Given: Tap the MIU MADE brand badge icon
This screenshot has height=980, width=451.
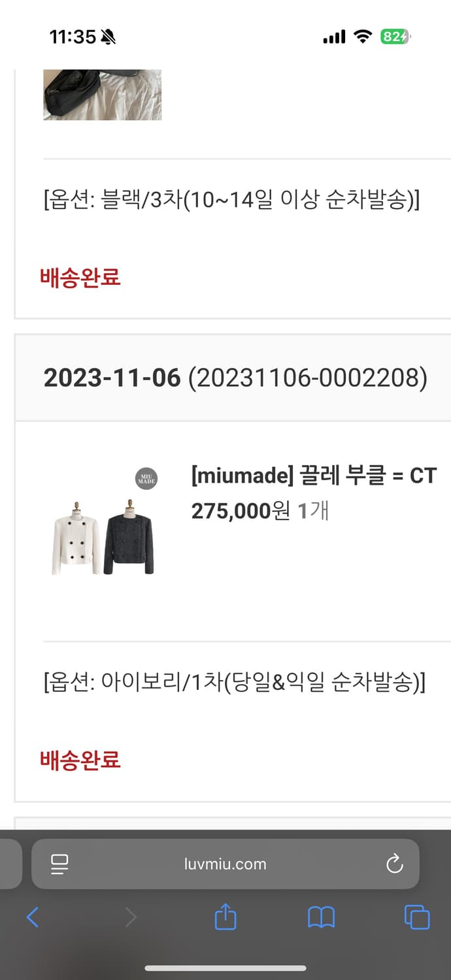Looking at the screenshot, I should (x=145, y=478).
